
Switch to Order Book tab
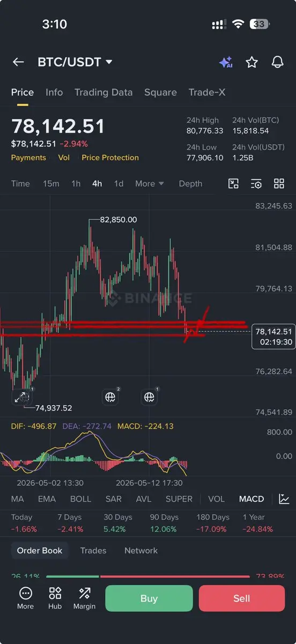coord(40,551)
